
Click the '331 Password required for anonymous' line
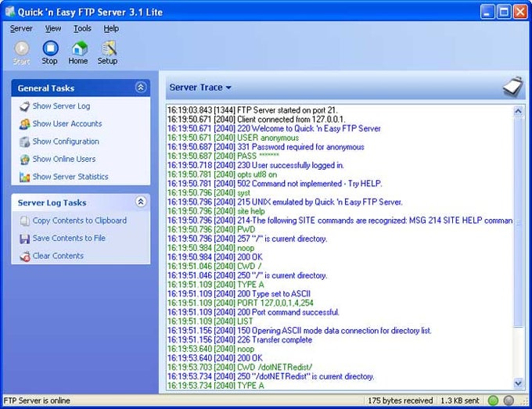click(x=266, y=147)
